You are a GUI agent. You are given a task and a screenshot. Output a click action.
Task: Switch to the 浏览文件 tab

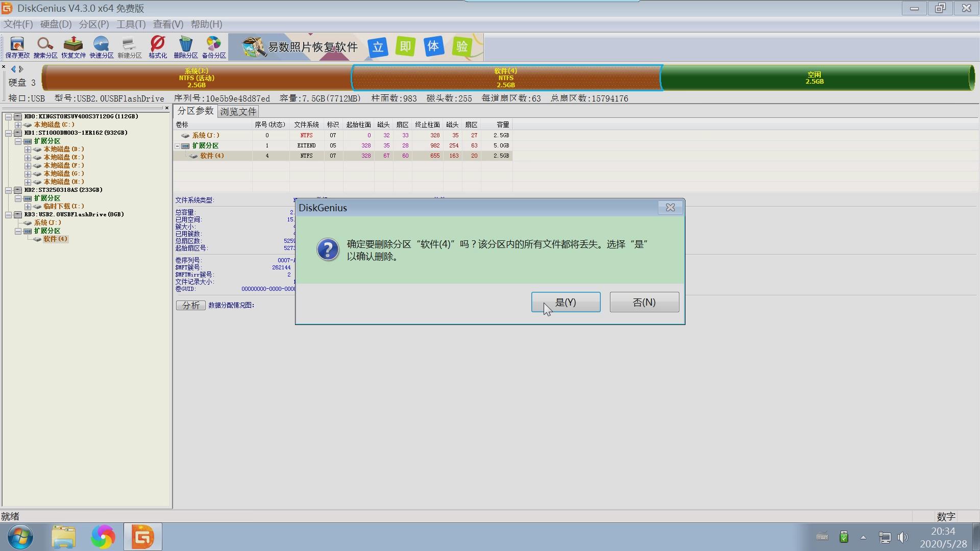point(238,111)
